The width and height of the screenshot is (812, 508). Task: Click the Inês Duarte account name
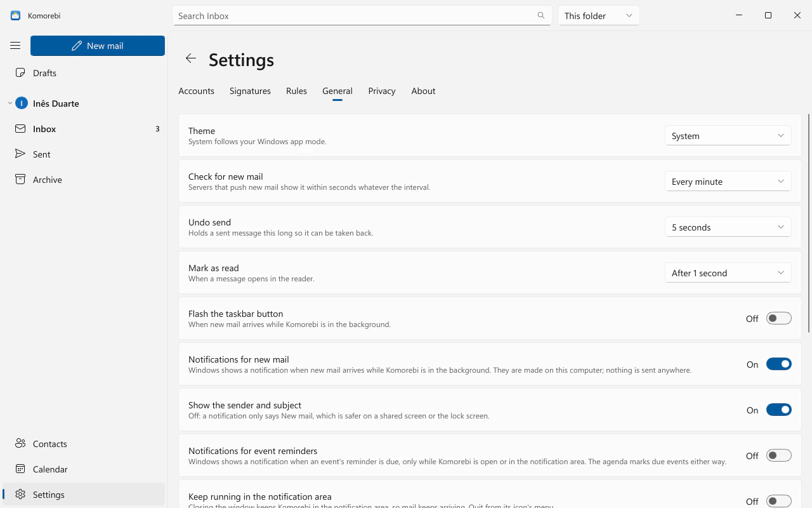(56, 104)
